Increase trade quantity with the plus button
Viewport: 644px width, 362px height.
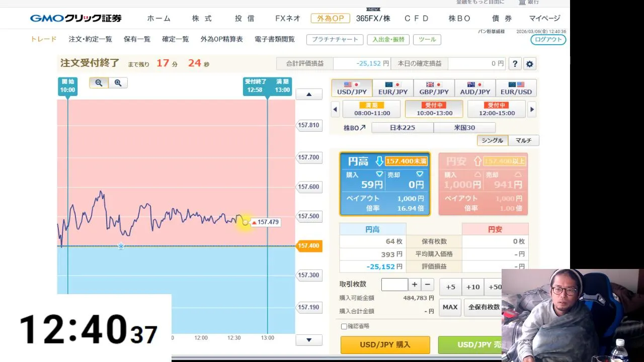tap(415, 285)
